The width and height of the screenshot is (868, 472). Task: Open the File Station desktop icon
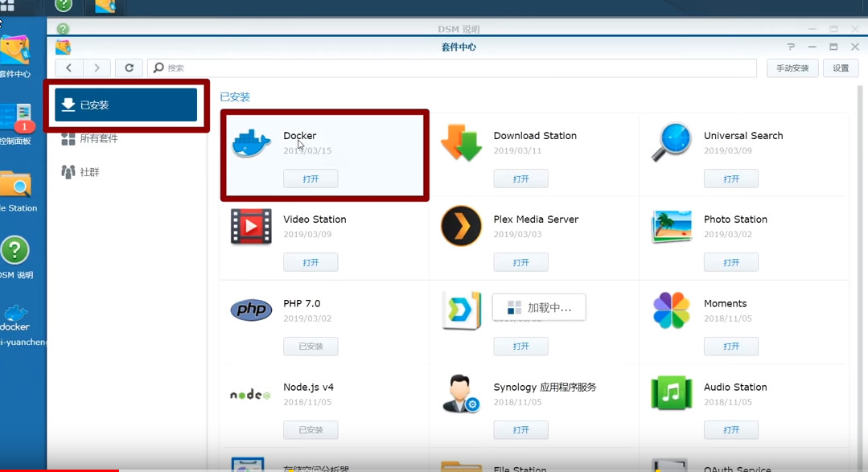17,191
